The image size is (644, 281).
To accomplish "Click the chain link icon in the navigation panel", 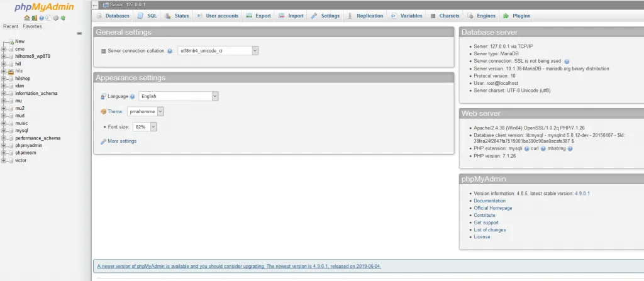I will [x=79, y=33].
